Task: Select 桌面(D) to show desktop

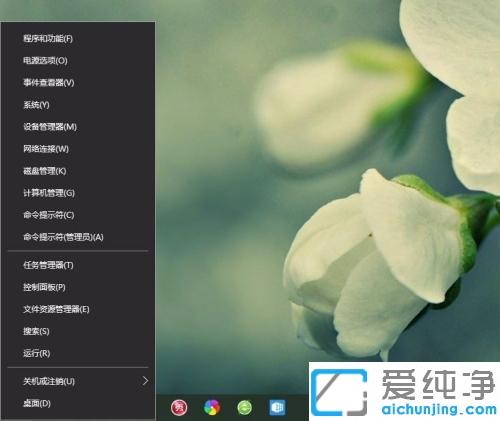Action: [78, 404]
